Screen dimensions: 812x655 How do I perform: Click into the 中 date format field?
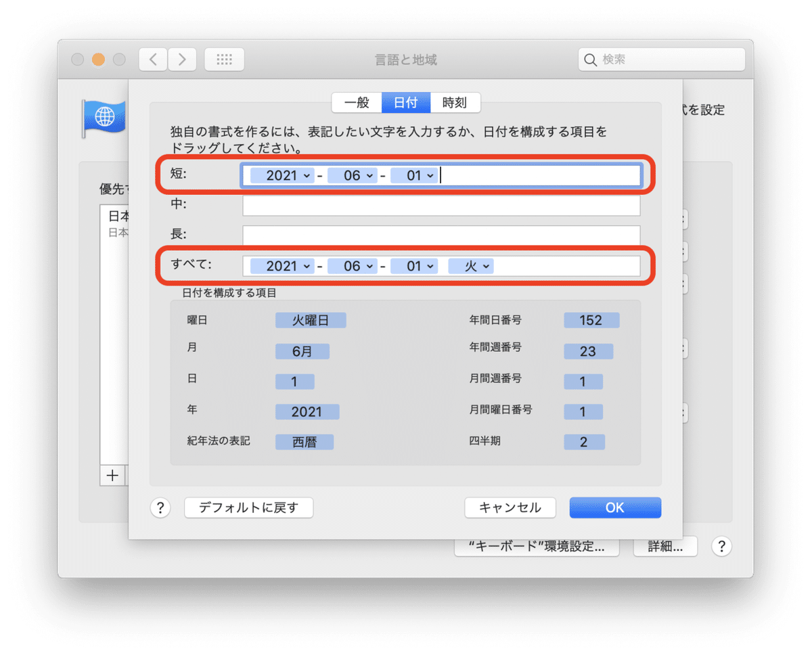click(441, 206)
